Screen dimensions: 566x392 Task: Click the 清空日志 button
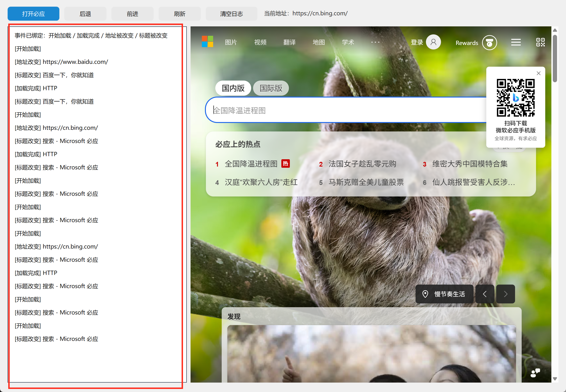[231, 14]
